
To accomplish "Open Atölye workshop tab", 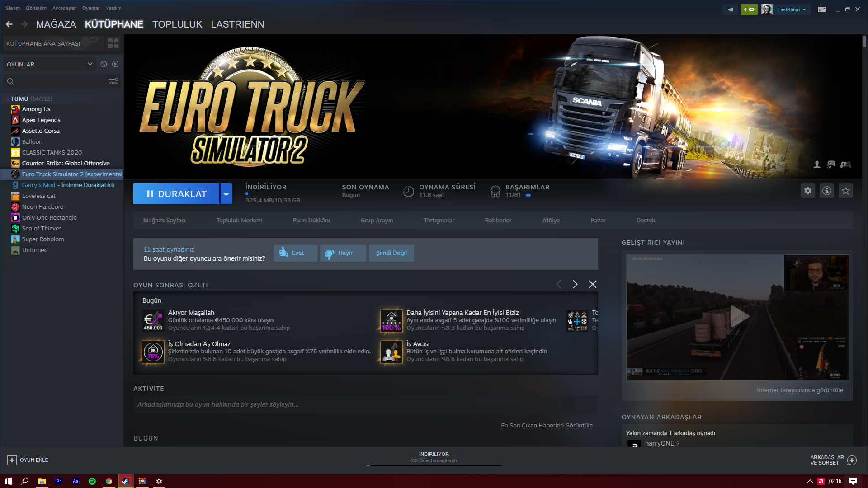I will click(x=551, y=221).
